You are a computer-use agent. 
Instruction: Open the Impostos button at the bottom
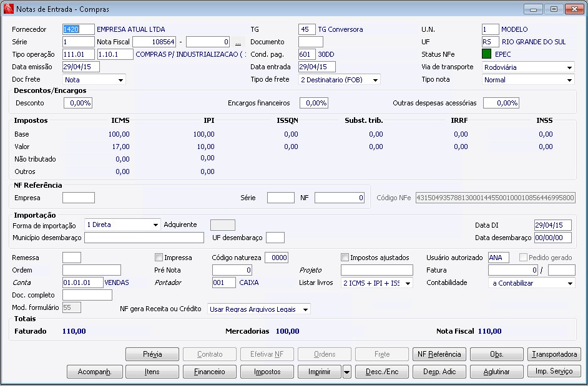267,372
